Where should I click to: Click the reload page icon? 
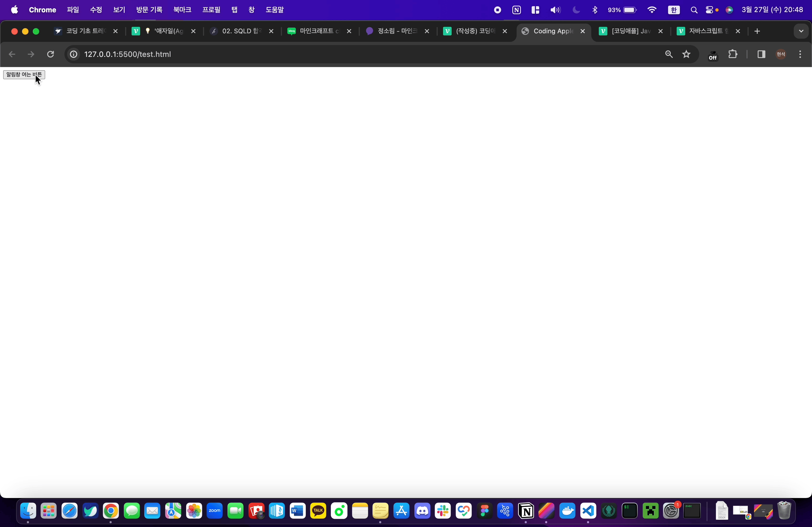(50, 54)
